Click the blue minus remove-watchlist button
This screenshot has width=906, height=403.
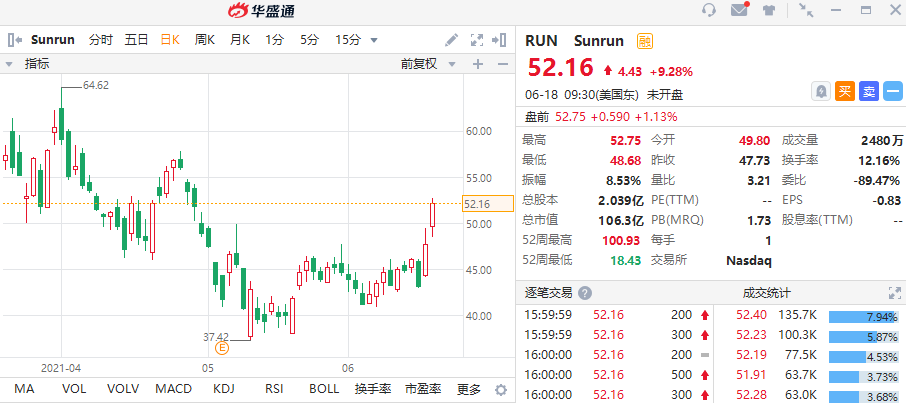tap(893, 91)
